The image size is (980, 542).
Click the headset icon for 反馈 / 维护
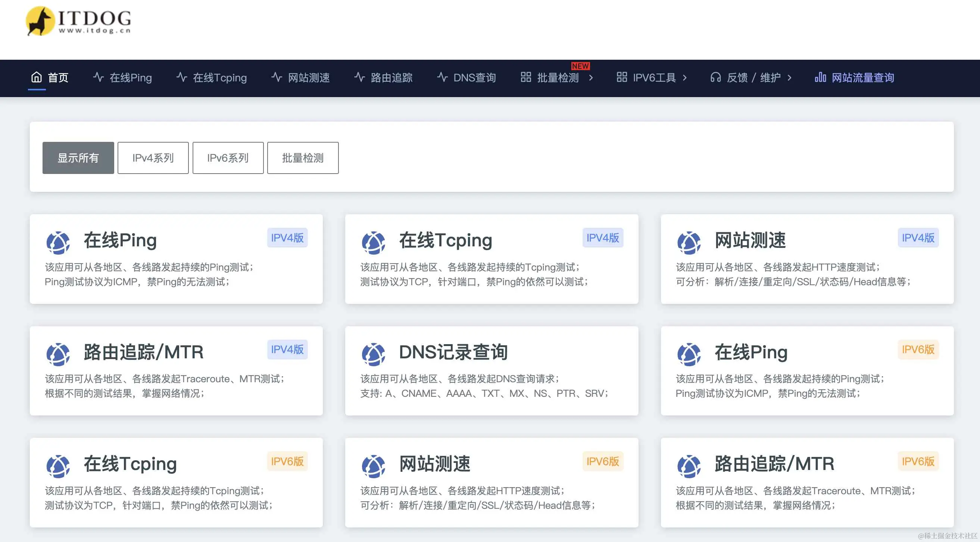[x=715, y=78]
